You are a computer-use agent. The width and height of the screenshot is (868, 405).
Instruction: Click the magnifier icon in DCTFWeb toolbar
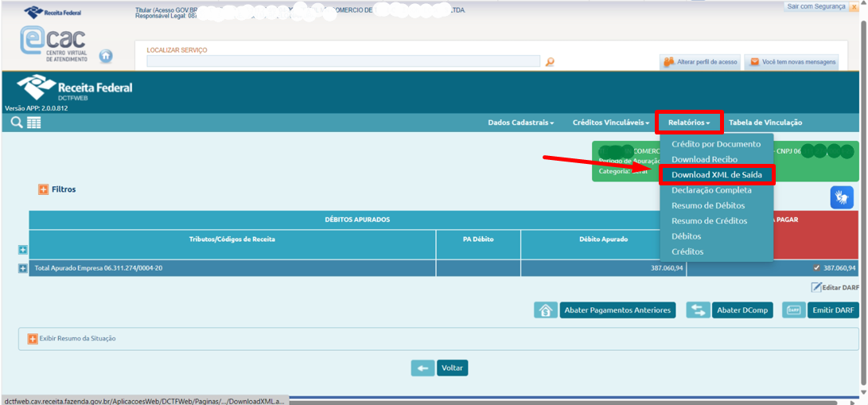[x=16, y=123]
